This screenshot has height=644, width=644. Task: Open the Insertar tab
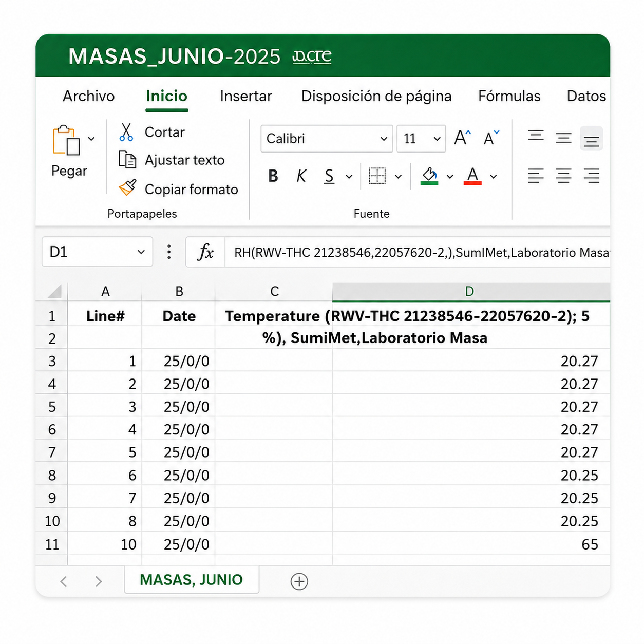pyautogui.click(x=246, y=96)
